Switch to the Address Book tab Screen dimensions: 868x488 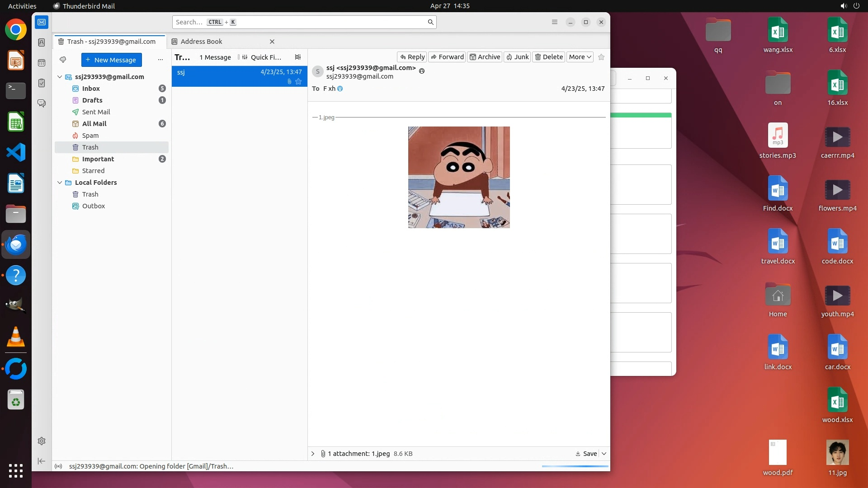pyautogui.click(x=202, y=42)
